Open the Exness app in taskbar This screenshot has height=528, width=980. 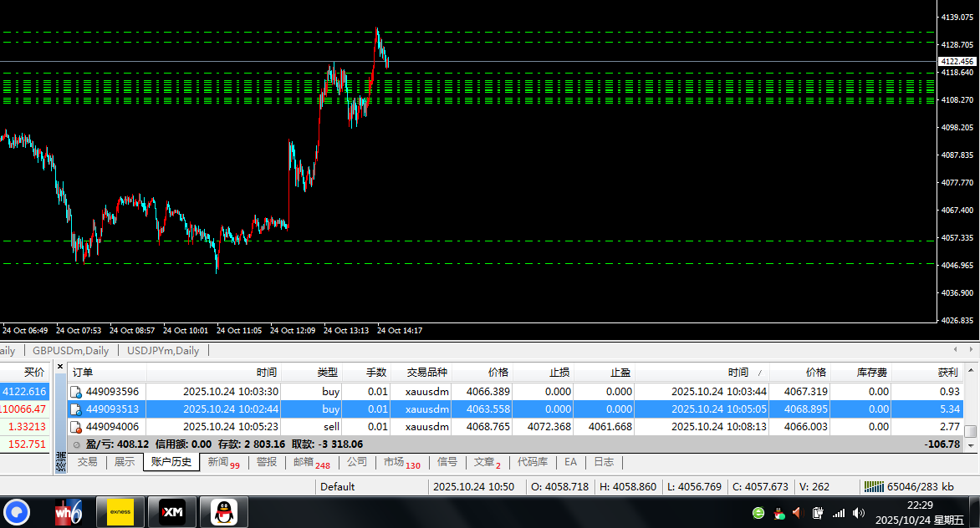(120, 511)
